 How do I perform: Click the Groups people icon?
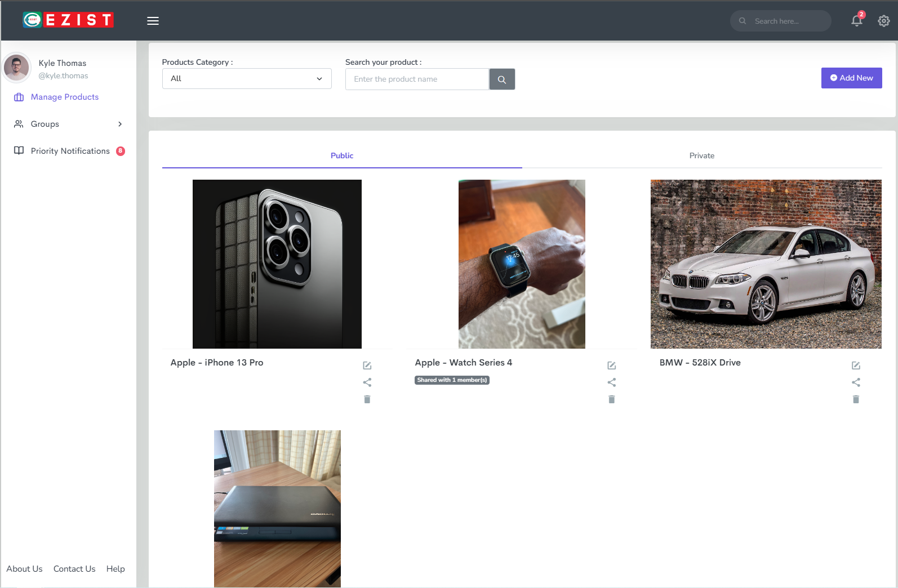[19, 124]
